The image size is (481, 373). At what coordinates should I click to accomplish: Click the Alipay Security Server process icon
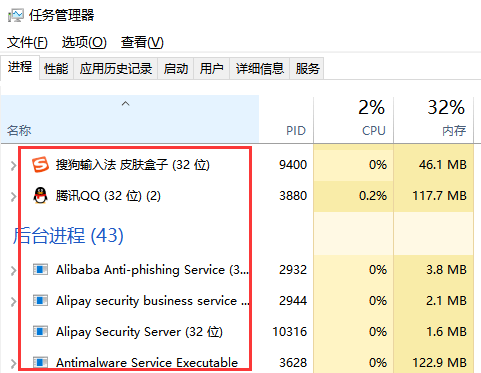(x=40, y=332)
